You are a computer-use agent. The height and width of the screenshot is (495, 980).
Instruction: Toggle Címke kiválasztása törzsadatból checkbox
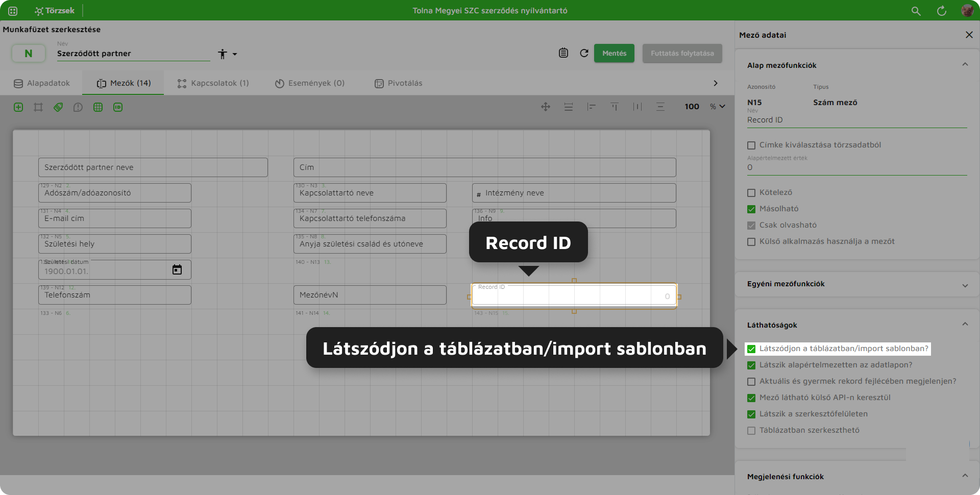[x=751, y=145]
